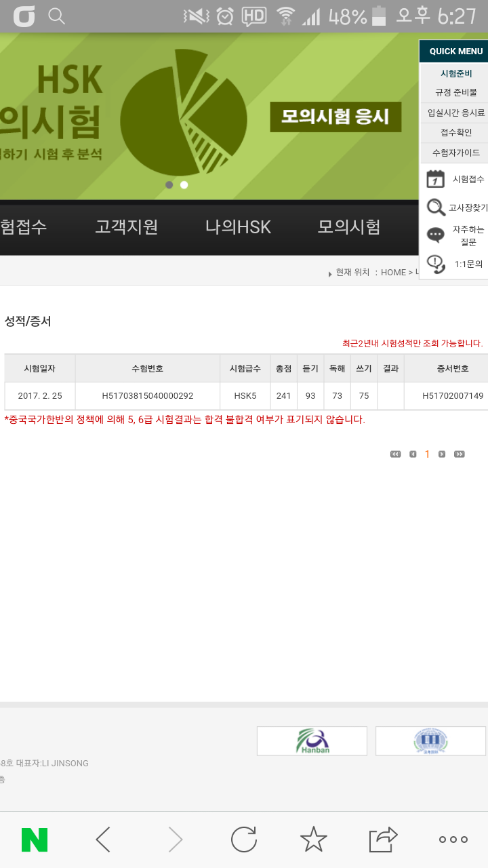Jump to the last page arrow
The width and height of the screenshot is (488, 868).
tap(460, 454)
